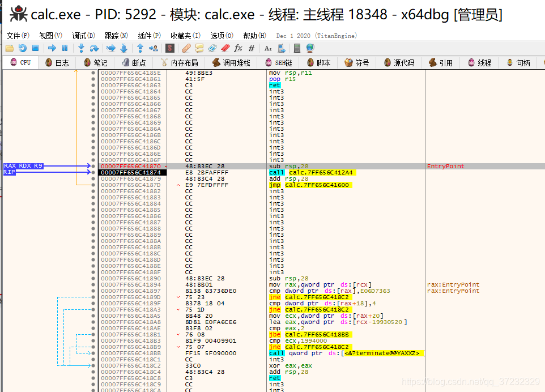Switch to the SEH链 tab
This screenshot has height=392, width=545.
coord(279,63)
